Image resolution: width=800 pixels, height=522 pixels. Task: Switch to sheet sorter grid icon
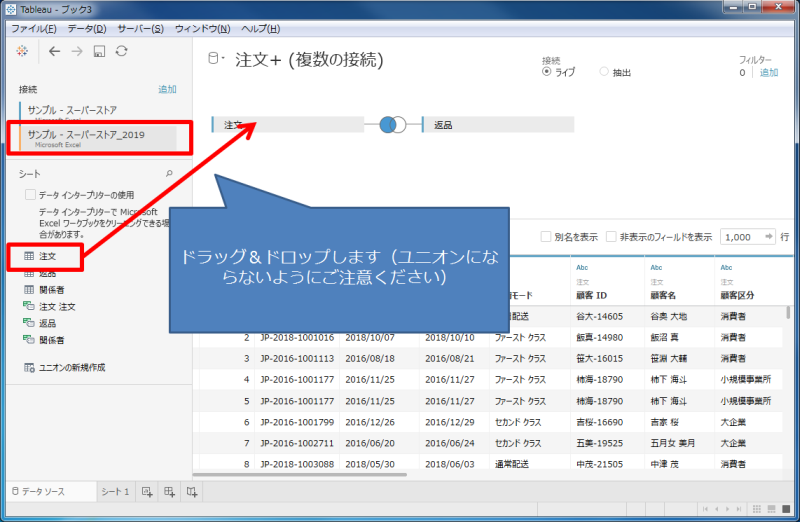coord(757,509)
